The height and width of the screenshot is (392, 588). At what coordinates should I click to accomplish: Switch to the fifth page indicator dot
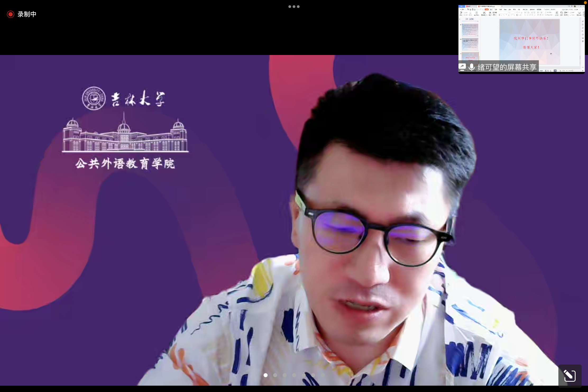pos(304,375)
